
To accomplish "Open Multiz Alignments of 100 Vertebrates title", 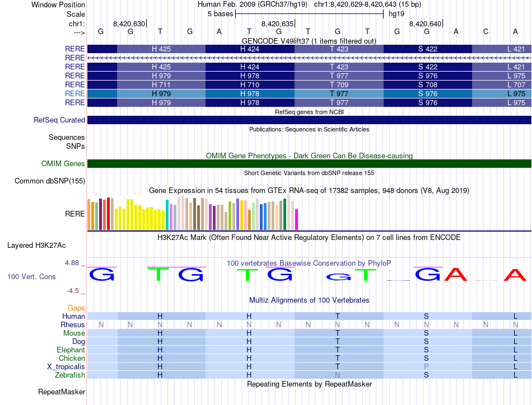I will coord(309,300).
